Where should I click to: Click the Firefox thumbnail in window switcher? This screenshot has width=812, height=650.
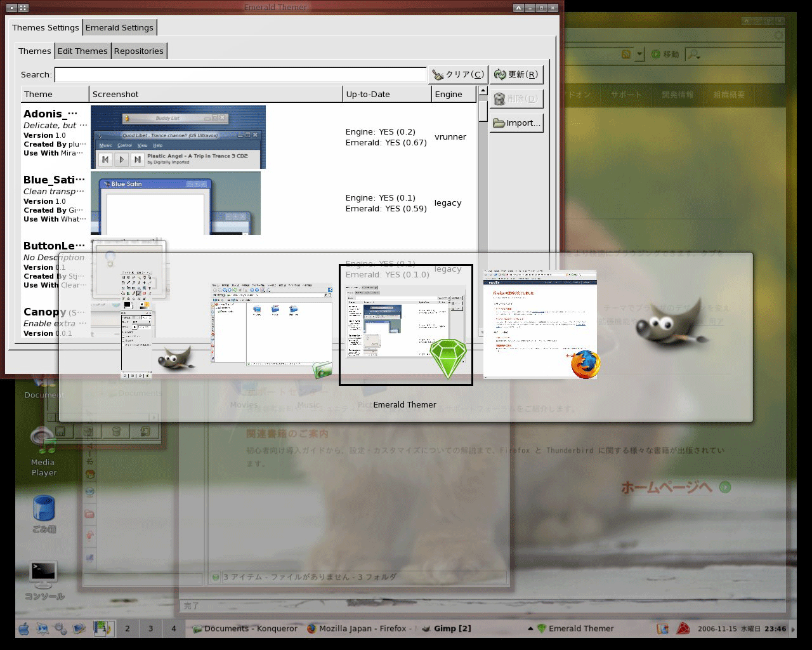pyautogui.click(x=541, y=324)
